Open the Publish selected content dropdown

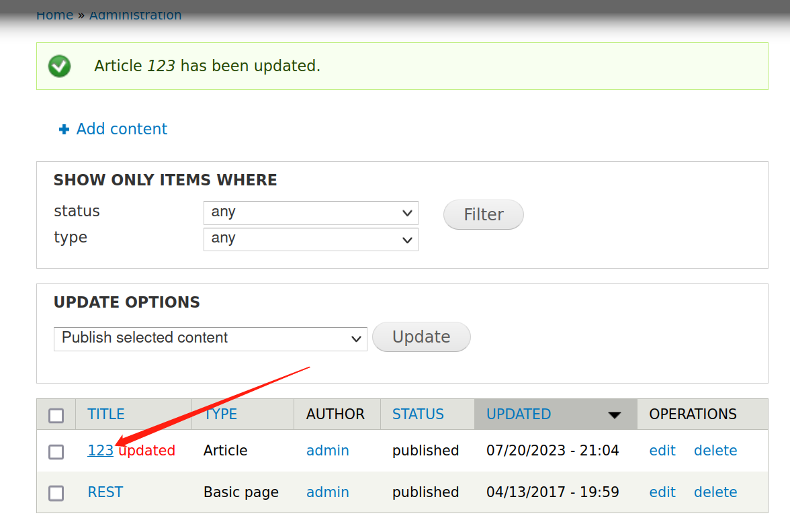(210, 339)
